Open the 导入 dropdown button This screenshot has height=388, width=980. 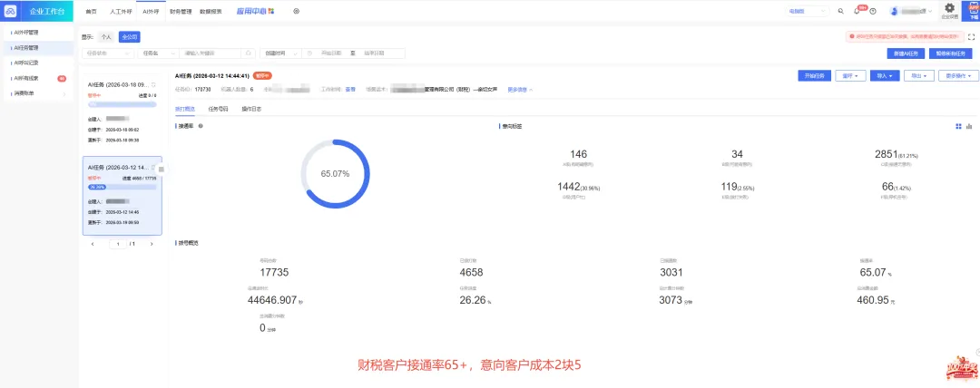click(885, 75)
